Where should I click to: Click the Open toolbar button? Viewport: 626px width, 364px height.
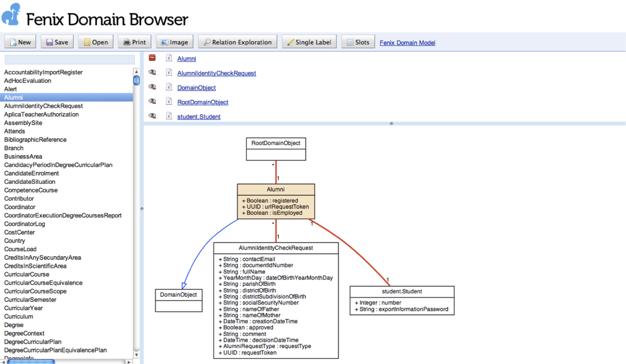(x=96, y=42)
